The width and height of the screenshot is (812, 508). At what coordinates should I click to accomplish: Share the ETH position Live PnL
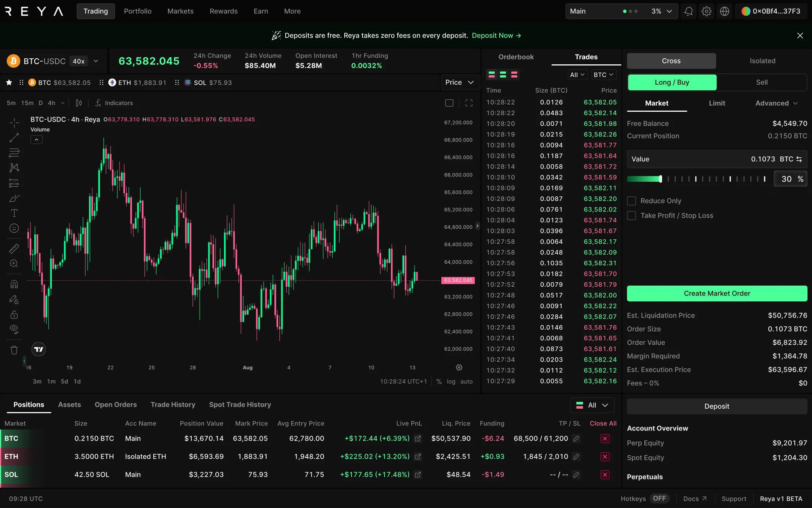tap(418, 456)
